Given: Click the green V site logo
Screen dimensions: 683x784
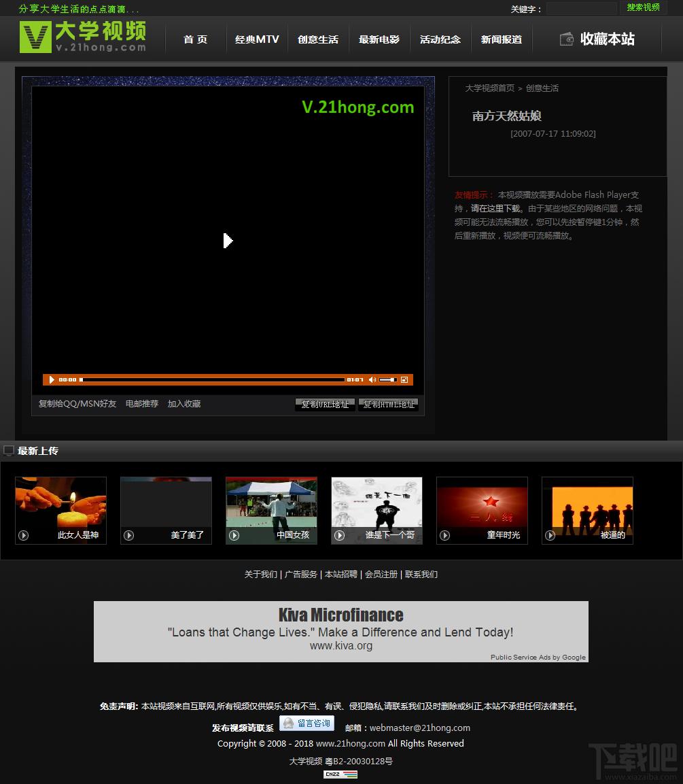Looking at the screenshot, I should (35, 37).
